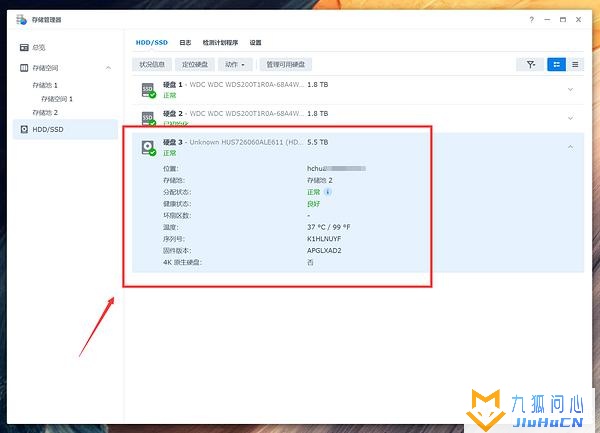The width and height of the screenshot is (600, 433).
Task: Close the Storage Manager window
Action: coord(578,20)
